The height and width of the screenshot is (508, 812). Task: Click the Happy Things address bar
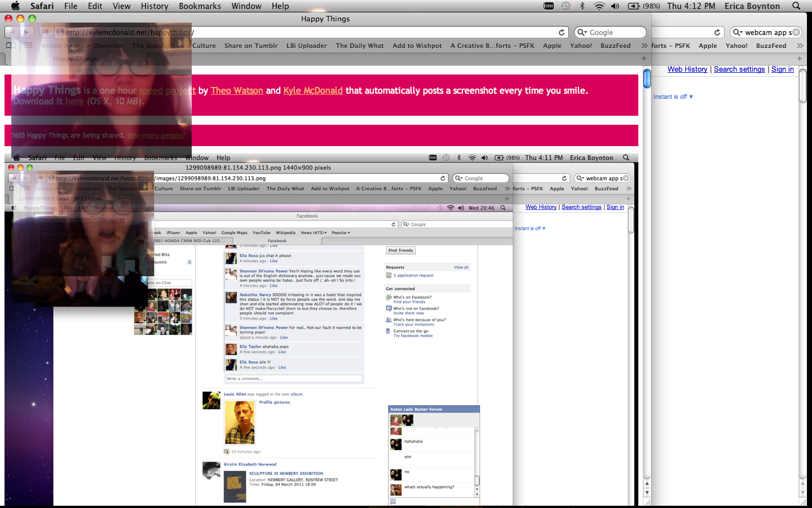[310, 32]
